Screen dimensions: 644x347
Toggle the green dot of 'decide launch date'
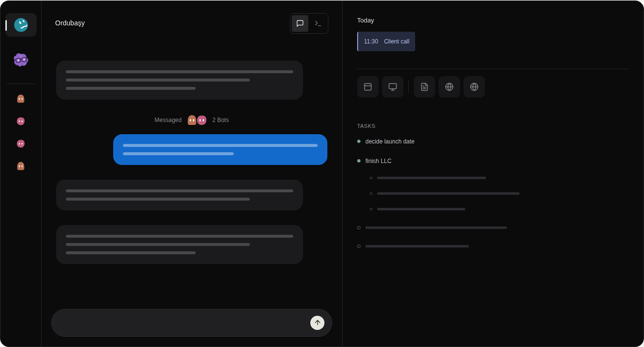pyautogui.click(x=359, y=141)
